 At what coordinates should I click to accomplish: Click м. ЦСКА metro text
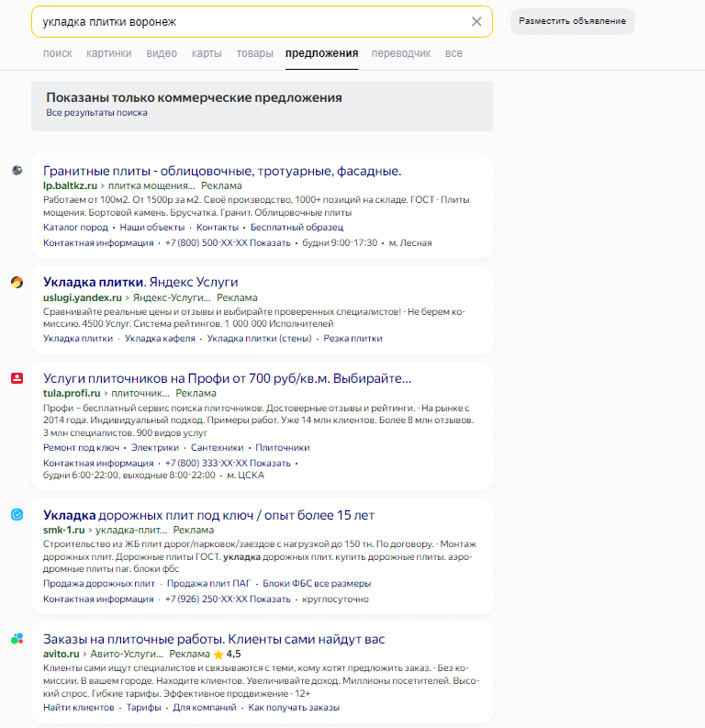(245, 476)
